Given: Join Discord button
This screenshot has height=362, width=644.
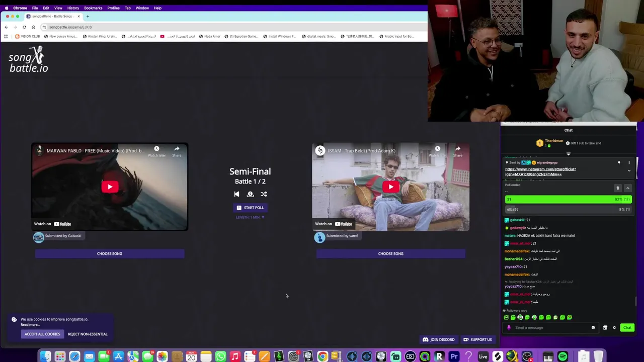Looking at the screenshot, I should point(439,339).
